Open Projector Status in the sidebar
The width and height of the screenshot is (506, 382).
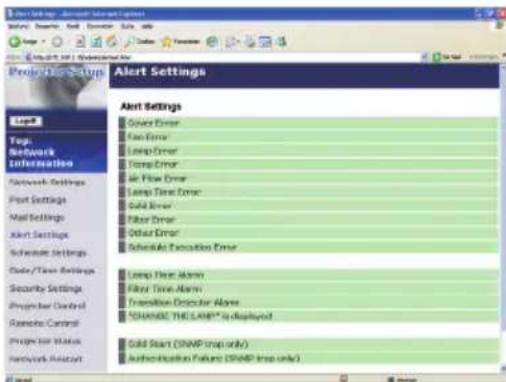pyautogui.click(x=45, y=341)
